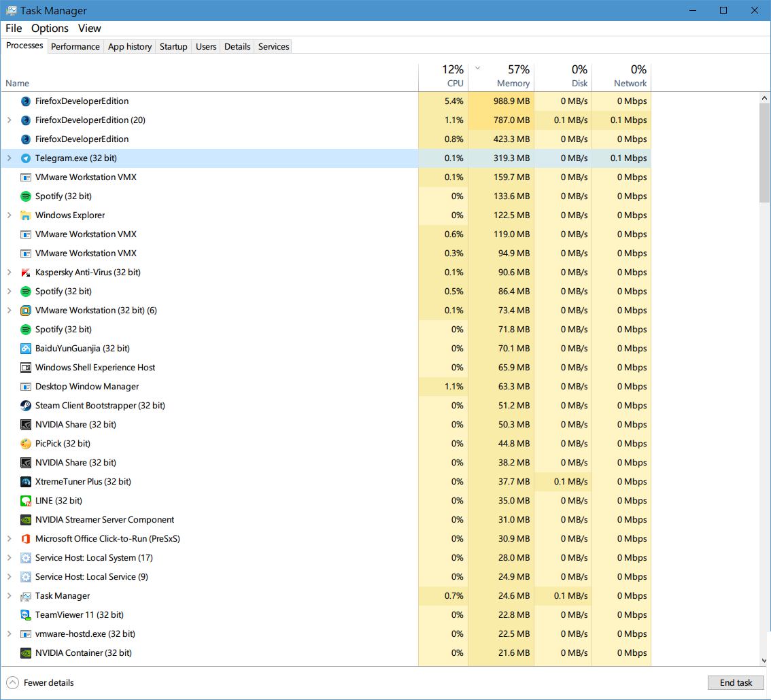Sort processes by the Name column

209,77
